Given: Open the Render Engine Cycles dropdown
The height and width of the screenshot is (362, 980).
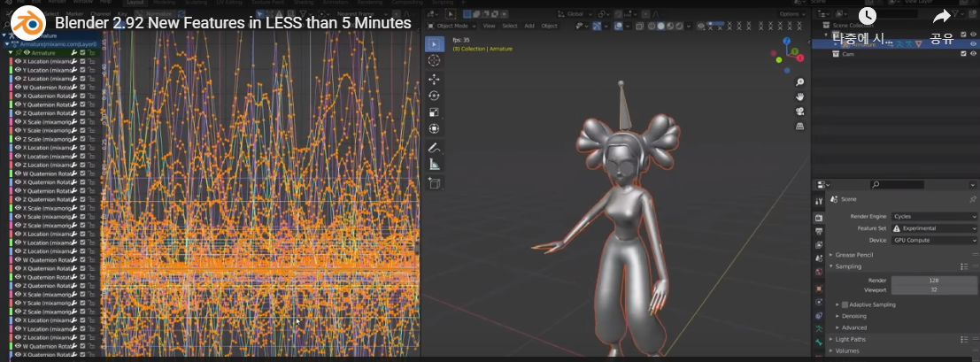Looking at the screenshot, I should click(934, 216).
